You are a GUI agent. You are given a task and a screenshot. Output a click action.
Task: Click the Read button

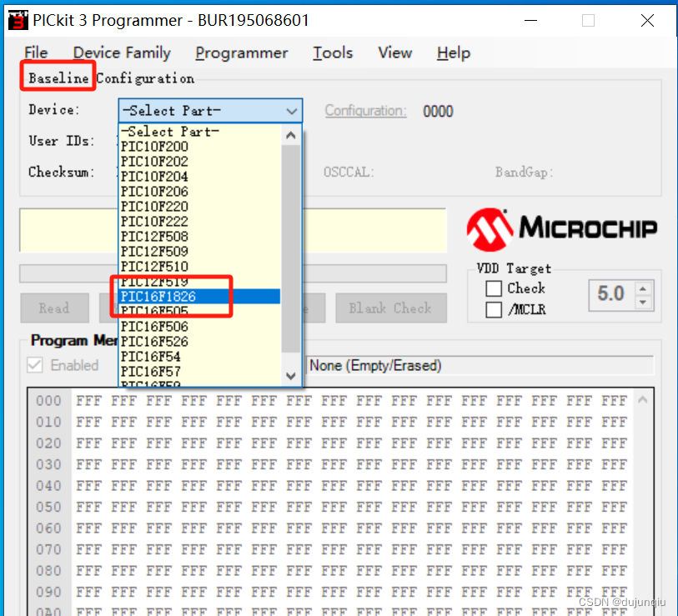(x=54, y=308)
